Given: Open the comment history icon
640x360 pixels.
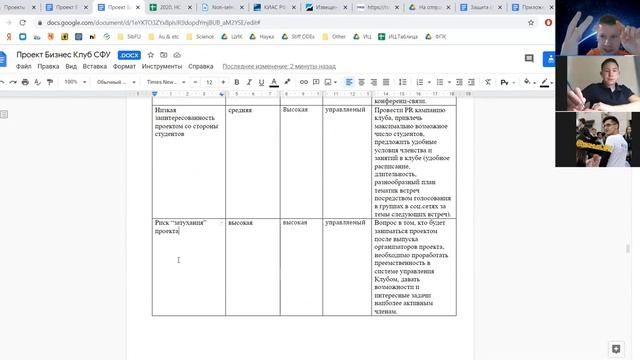Looking at the screenshot, I should pos(529,59).
